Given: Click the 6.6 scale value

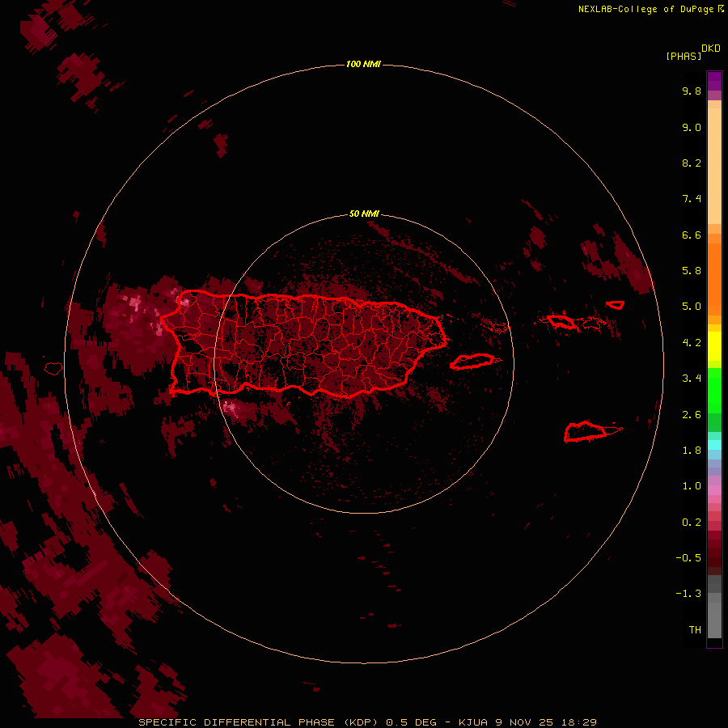Looking at the screenshot, I should pyautogui.click(x=692, y=235).
